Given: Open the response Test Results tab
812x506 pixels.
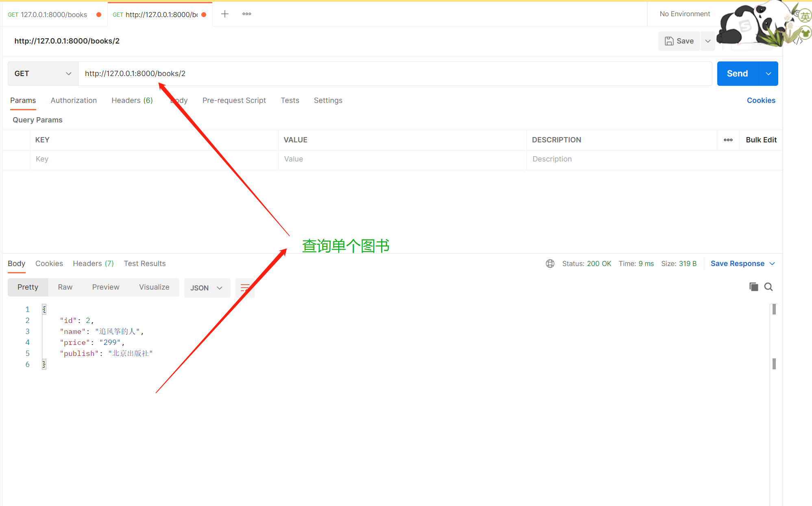Looking at the screenshot, I should point(145,264).
